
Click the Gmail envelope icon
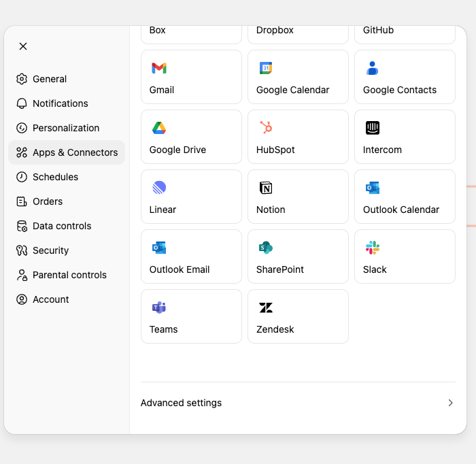[159, 68]
